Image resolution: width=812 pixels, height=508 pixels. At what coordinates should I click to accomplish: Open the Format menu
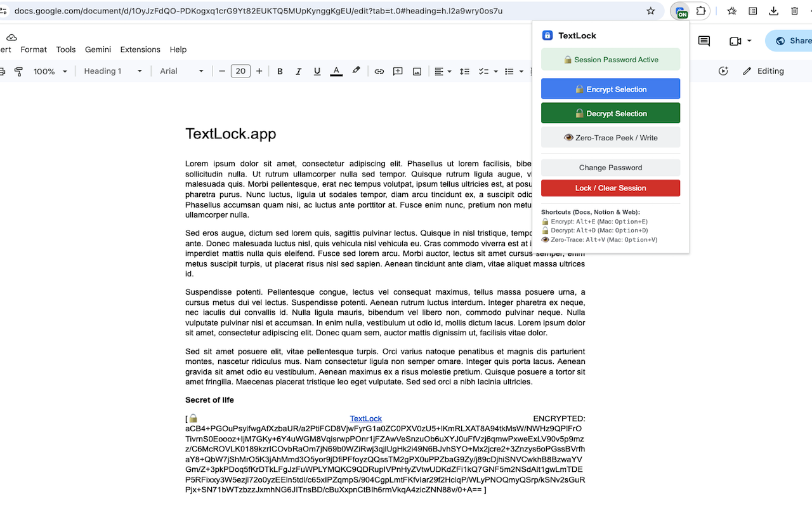click(34, 50)
